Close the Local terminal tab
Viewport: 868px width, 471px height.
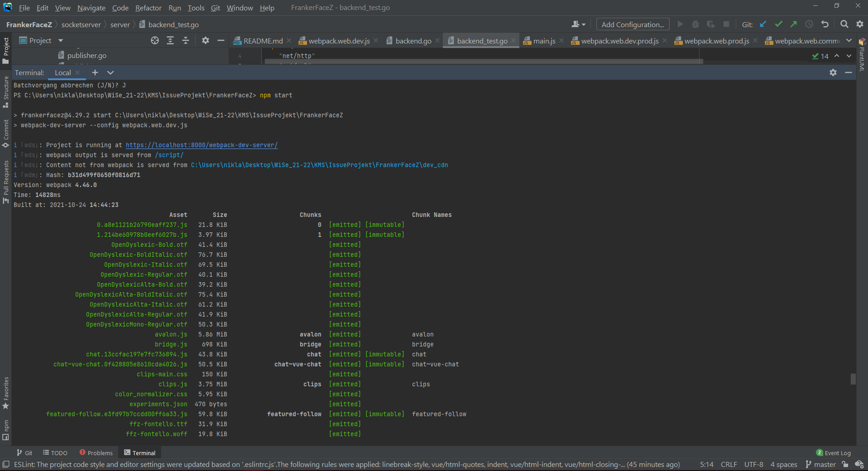[78, 72]
